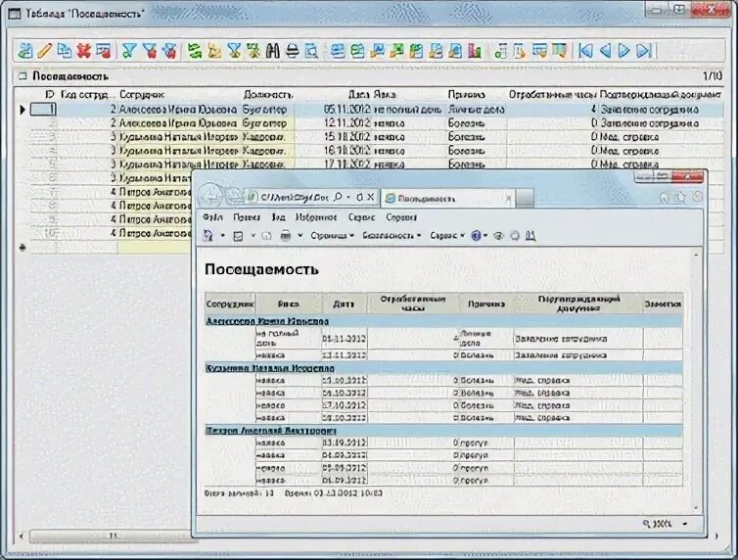The width and height of the screenshot is (738, 560).
Task: Click the empty new row marker at the table bottom
Action: coord(23,247)
